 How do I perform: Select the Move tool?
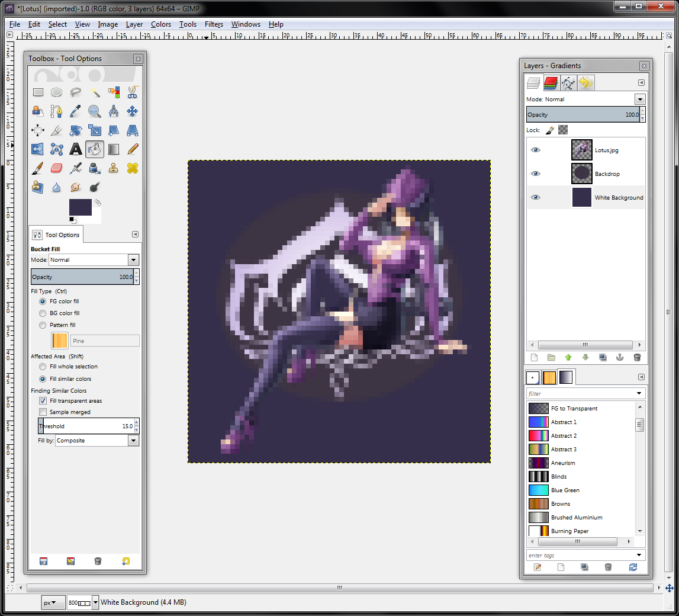coord(133,111)
